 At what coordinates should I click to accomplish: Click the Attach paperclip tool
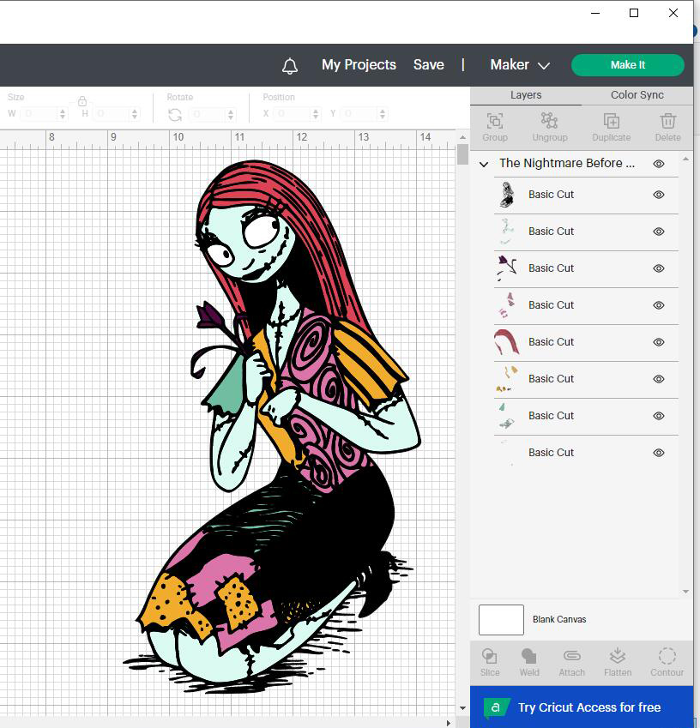click(x=572, y=656)
